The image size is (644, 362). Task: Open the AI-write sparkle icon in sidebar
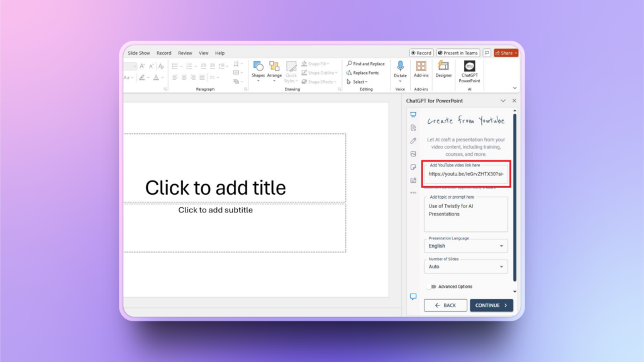pyautogui.click(x=413, y=180)
